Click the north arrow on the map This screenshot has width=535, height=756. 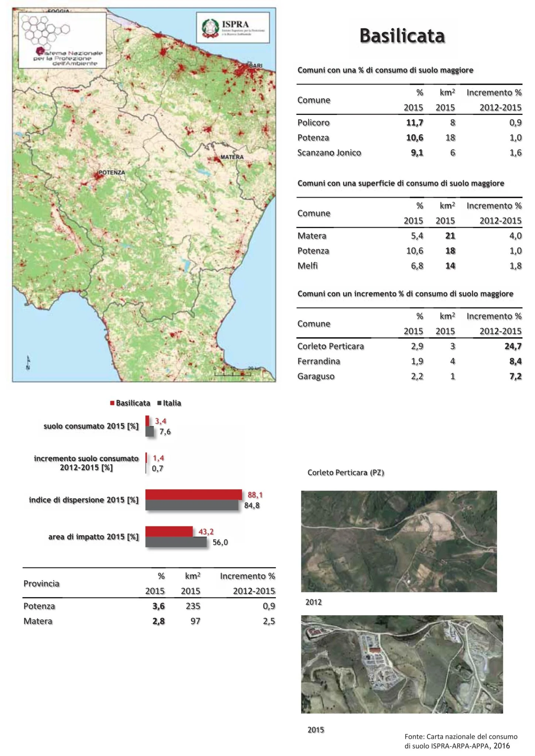point(28,362)
